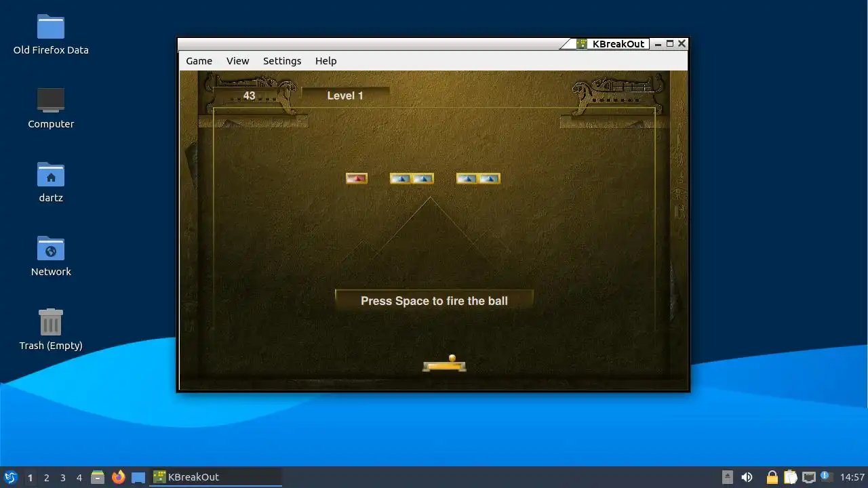868x488 pixels.
Task: Open the clipboard manager tray icon
Action: (x=790, y=477)
